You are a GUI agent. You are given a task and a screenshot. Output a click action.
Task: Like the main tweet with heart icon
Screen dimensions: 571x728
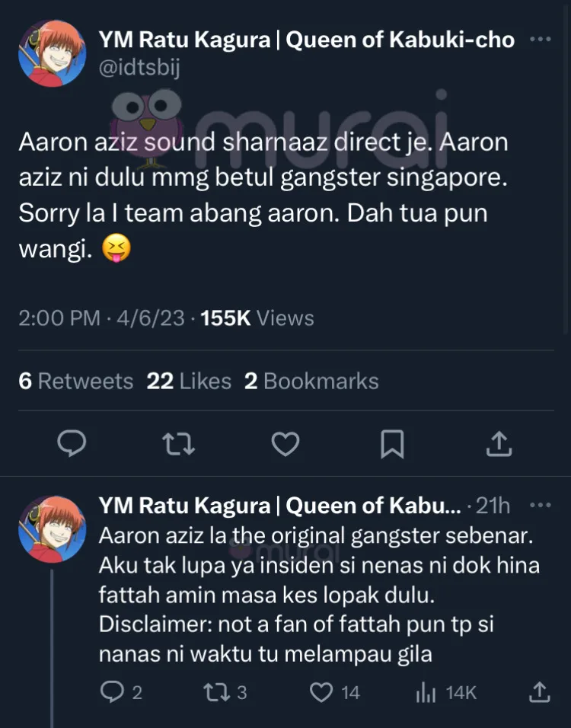pyautogui.click(x=285, y=442)
